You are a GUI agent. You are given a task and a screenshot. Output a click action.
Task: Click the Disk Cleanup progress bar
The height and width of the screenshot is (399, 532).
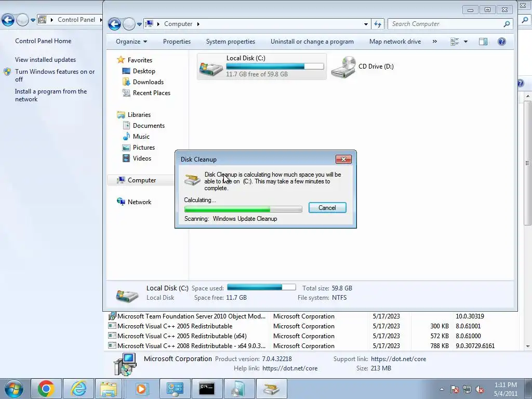[x=243, y=209]
